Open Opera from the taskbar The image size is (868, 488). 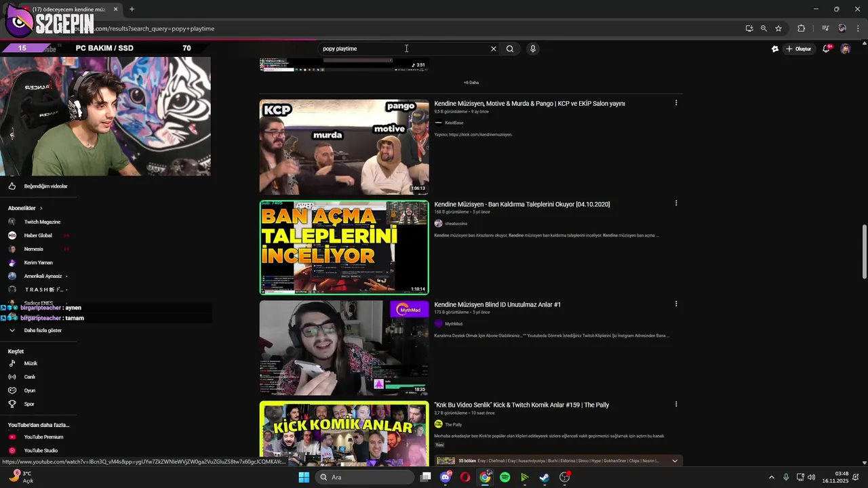tap(465, 477)
